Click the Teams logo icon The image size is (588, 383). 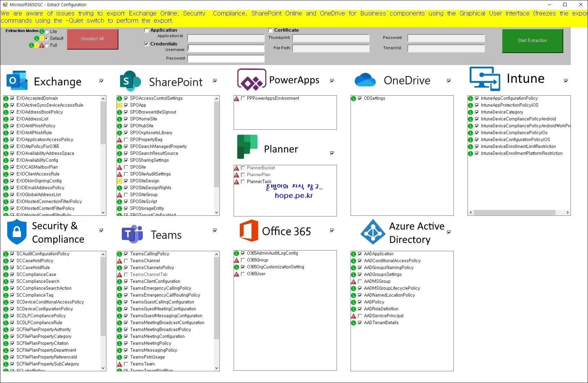point(132,234)
